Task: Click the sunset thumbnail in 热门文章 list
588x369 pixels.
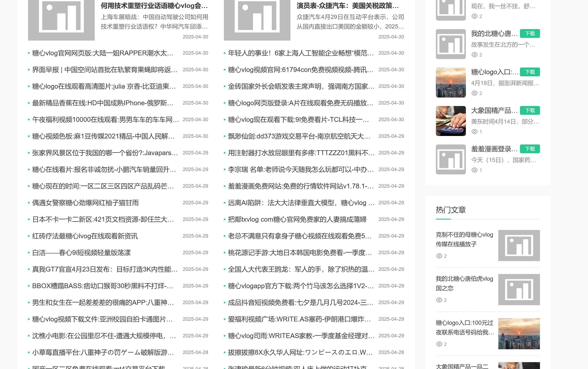Action: 519,333
